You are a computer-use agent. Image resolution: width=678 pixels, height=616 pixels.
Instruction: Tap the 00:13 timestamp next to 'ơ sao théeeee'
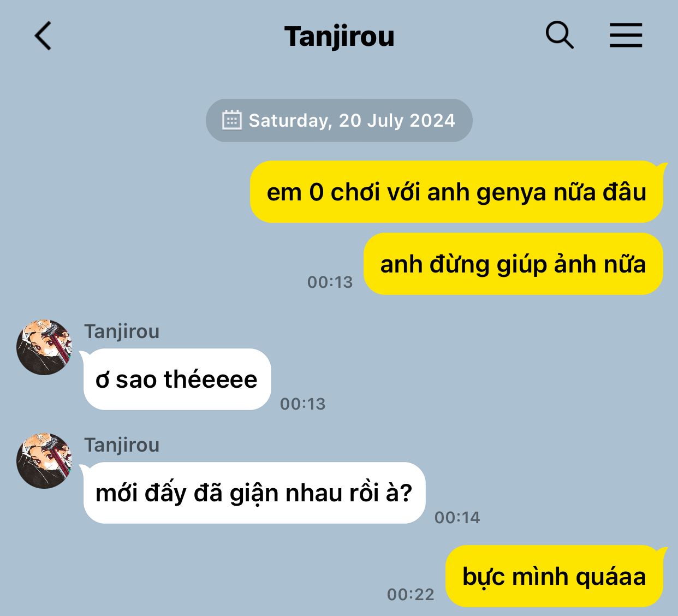click(303, 404)
